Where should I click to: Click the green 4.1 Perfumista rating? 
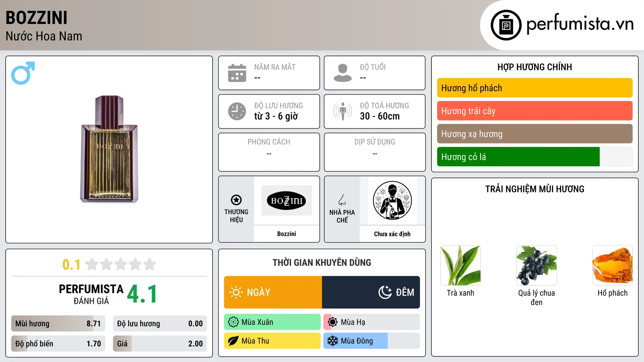point(142,294)
